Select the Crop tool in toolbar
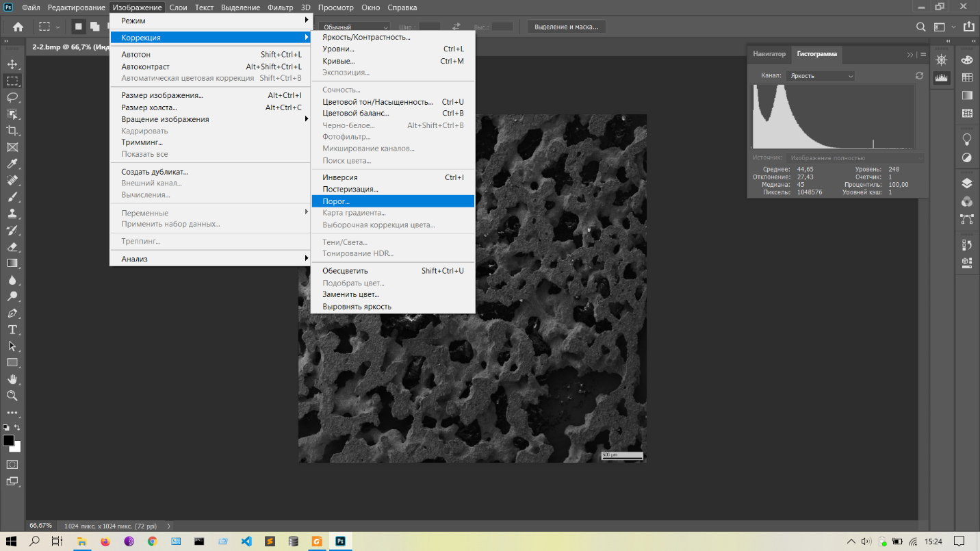The height and width of the screenshot is (551, 980). 12,131
